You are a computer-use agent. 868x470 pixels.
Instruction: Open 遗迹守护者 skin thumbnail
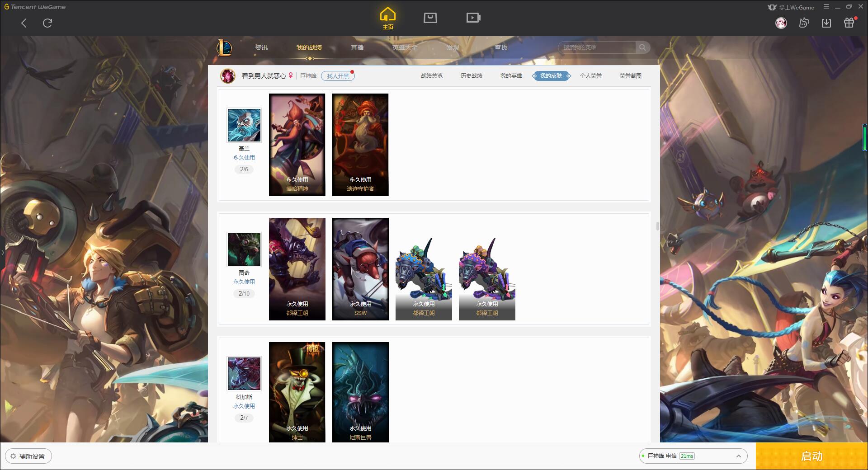click(360, 145)
